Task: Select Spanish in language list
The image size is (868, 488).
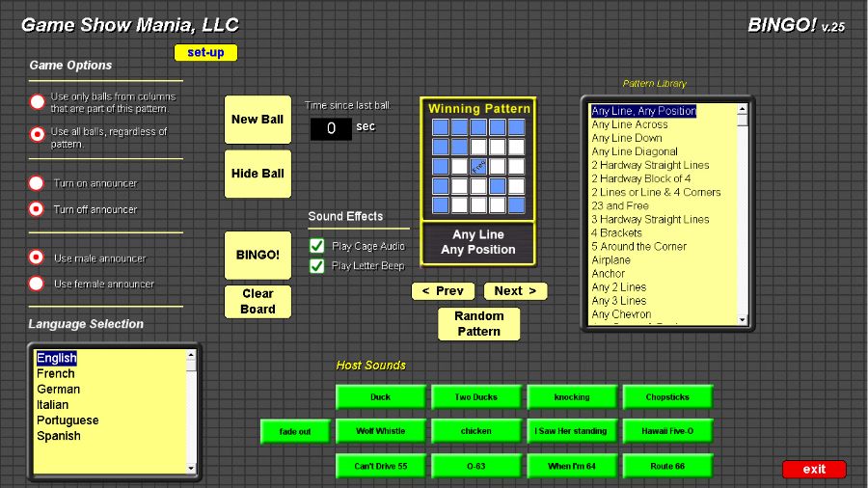Action: click(59, 436)
